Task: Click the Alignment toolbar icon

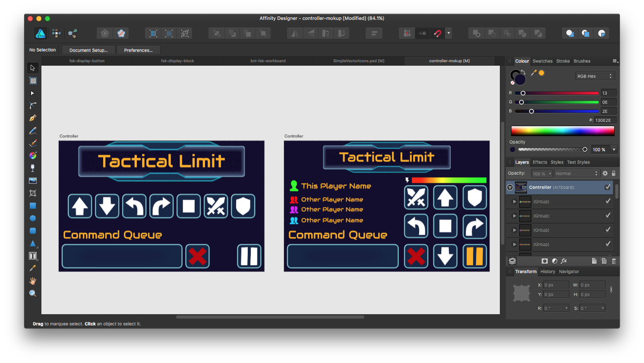Action: pyautogui.click(x=374, y=34)
